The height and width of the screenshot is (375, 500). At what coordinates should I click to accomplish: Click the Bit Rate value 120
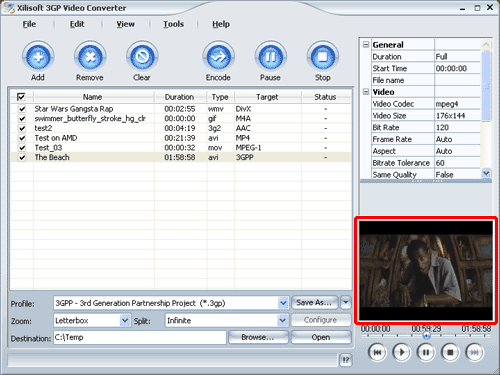click(442, 127)
